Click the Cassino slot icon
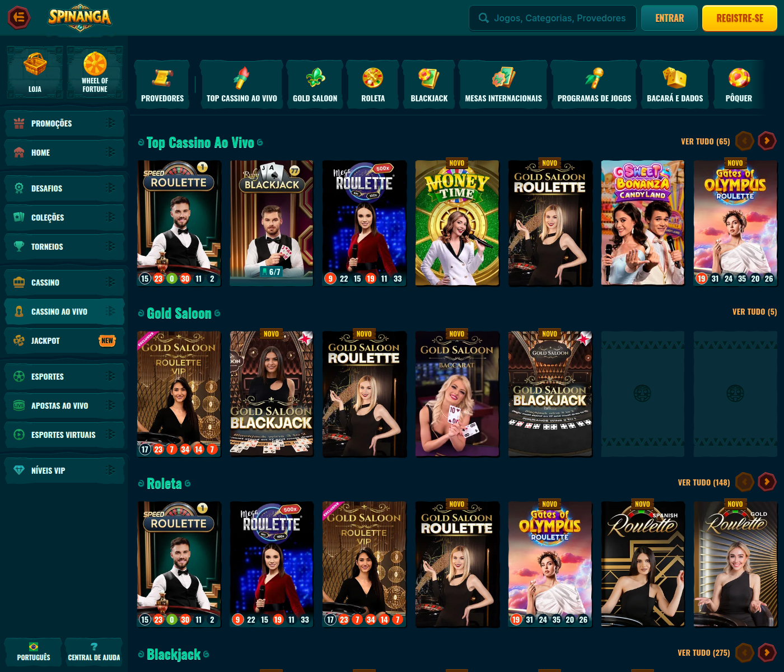784x672 pixels. click(x=19, y=282)
